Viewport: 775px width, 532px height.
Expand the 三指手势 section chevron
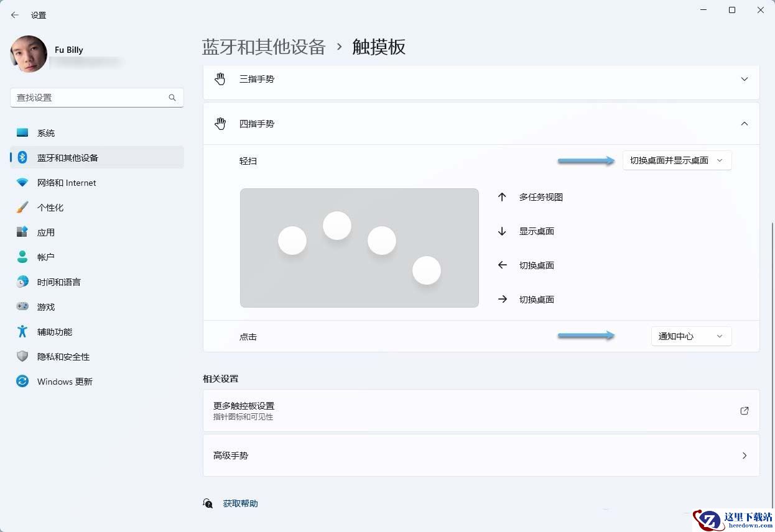745,79
